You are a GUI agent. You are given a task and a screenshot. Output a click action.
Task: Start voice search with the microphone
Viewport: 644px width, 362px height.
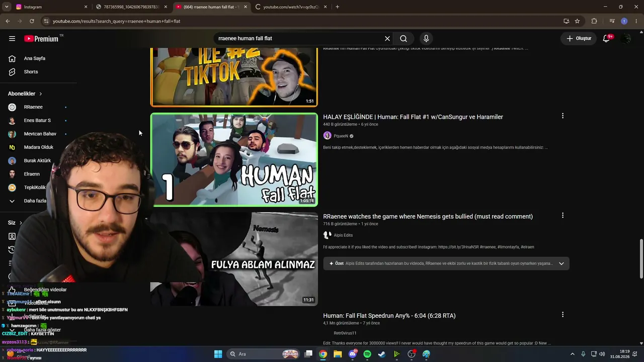point(426,39)
